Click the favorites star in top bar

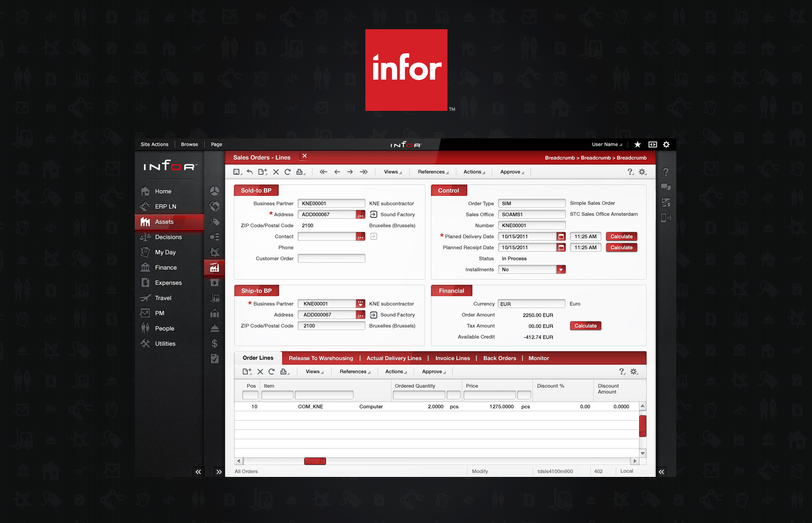click(x=637, y=144)
